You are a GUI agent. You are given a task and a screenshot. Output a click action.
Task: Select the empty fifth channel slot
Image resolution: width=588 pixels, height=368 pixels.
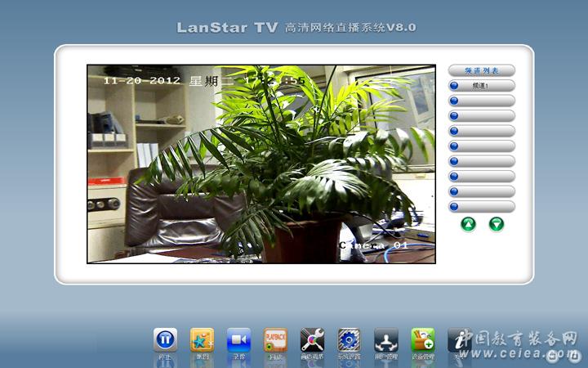[482, 146]
